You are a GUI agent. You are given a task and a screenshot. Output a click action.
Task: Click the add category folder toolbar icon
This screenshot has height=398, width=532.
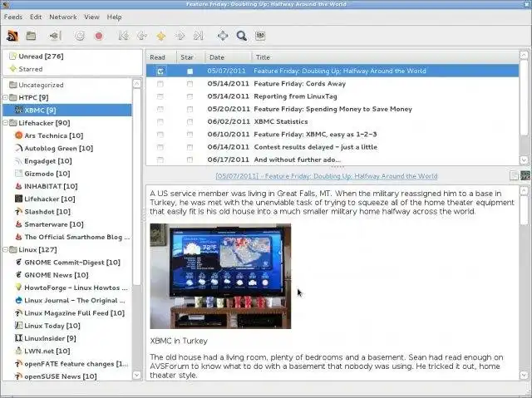pos(31,36)
